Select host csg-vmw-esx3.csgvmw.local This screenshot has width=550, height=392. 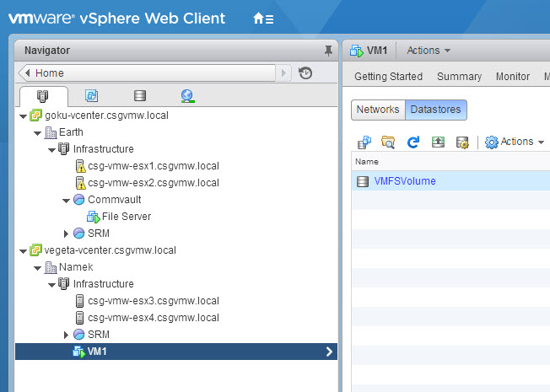tap(154, 300)
